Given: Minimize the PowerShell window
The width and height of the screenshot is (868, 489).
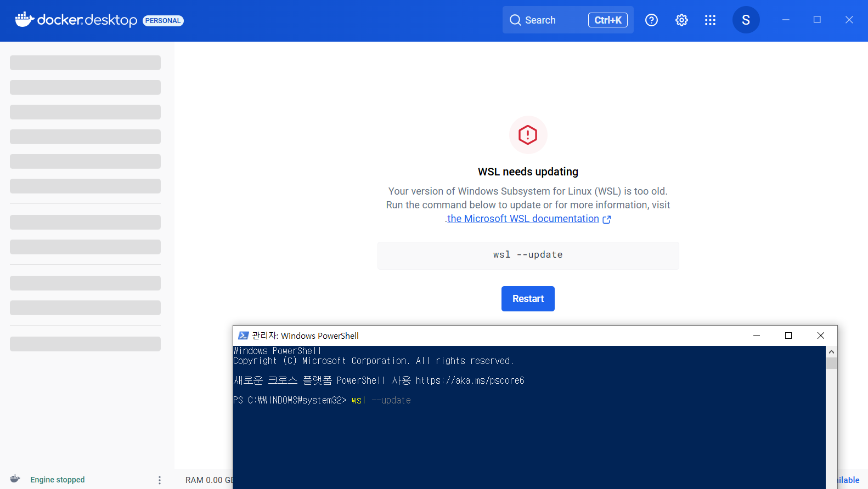Looking at the screenshot, I should pyautogui.click(x=757, y=336).
